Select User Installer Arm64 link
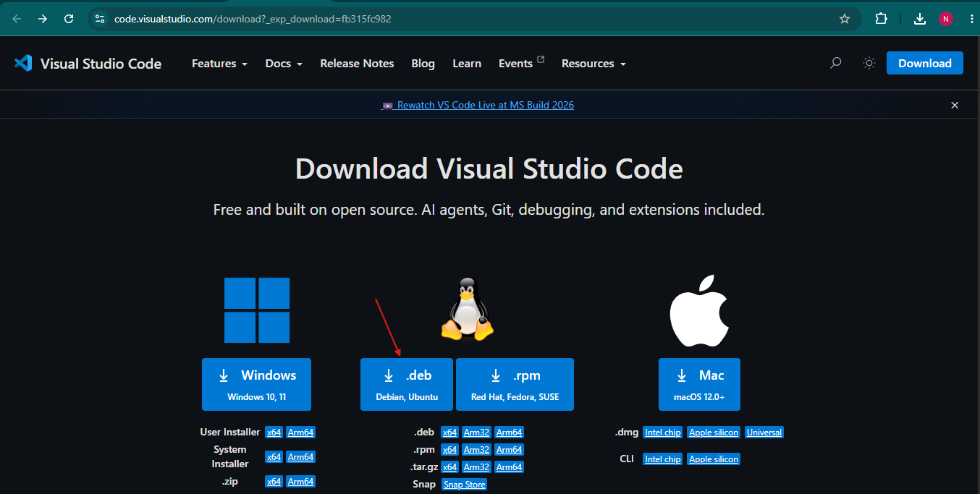 tap(300, 433)
